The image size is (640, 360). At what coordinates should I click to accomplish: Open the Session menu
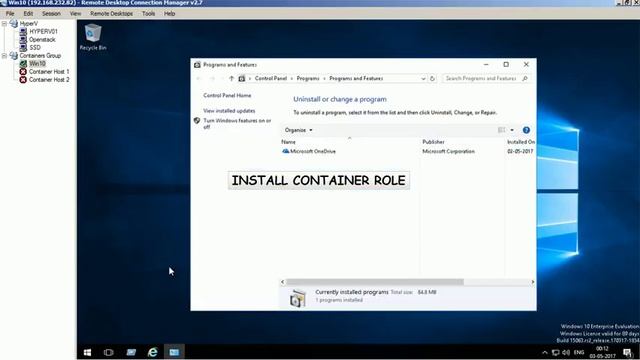tap(51, 13)
